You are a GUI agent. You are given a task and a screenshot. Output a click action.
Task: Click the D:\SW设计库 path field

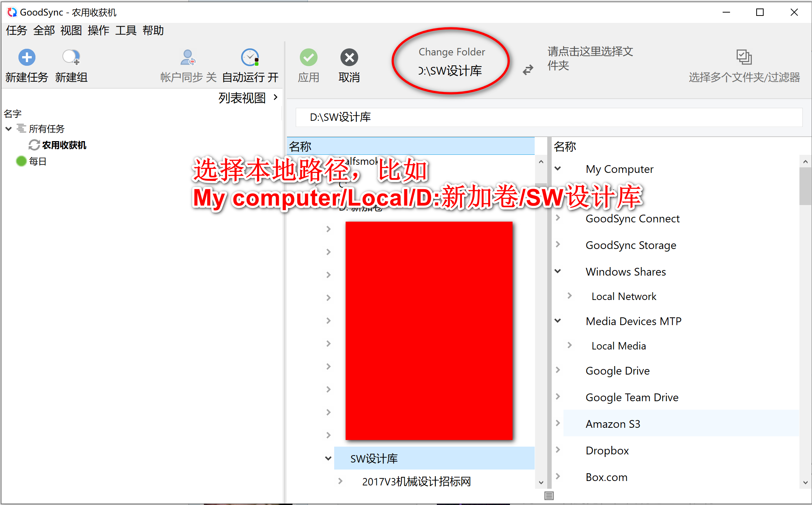(x=549, y=117)
